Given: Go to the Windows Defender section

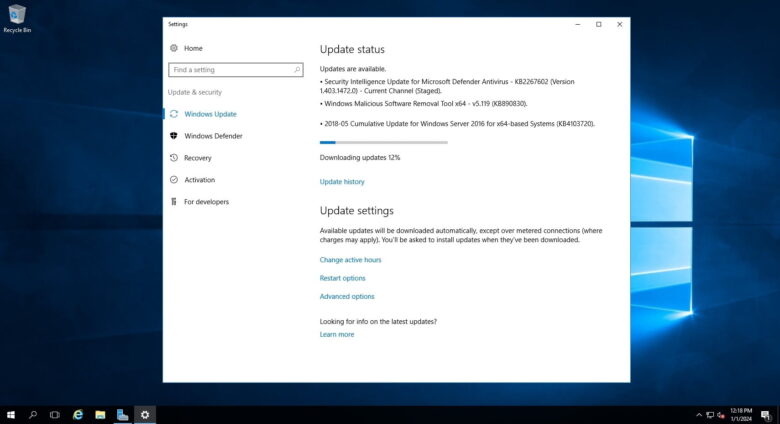Looking at the screenshot, I should [213, 136].
